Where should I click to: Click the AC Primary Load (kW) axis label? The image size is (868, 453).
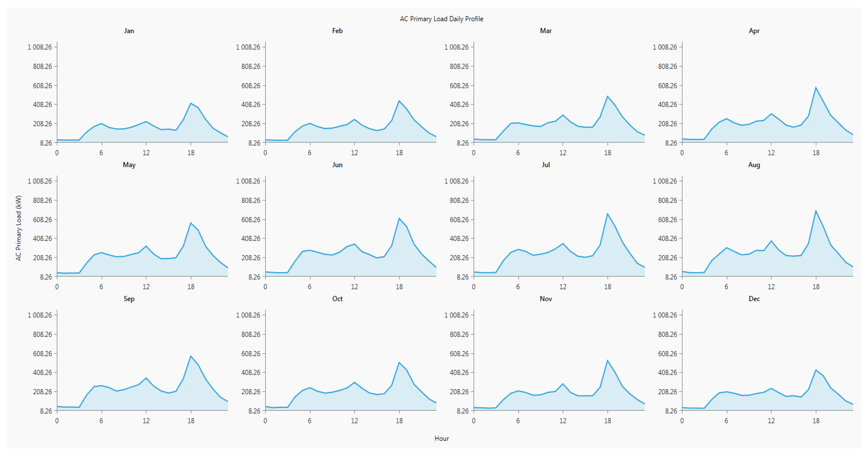[x=19, y=228]
